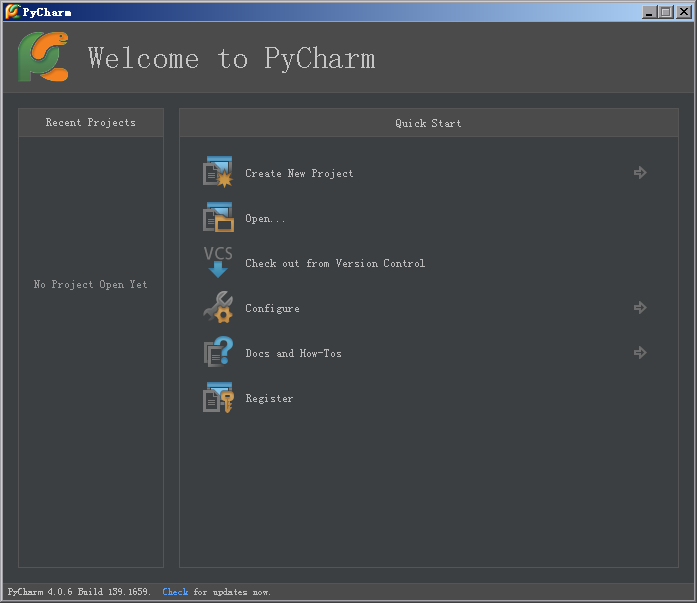The image size is (697, 603).
Task: Click the Welcome to PyCharm heading
Action: point(232,59)
